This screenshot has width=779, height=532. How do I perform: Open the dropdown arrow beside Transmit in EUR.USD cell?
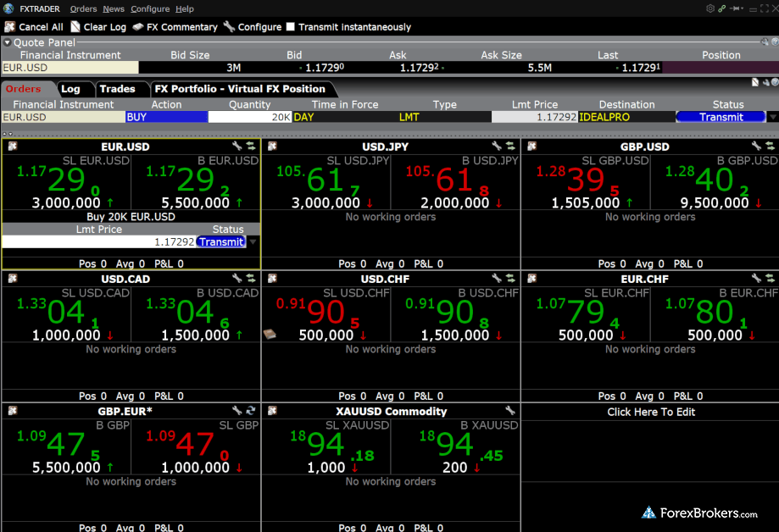pyautogui.click(x=253, y=242)
